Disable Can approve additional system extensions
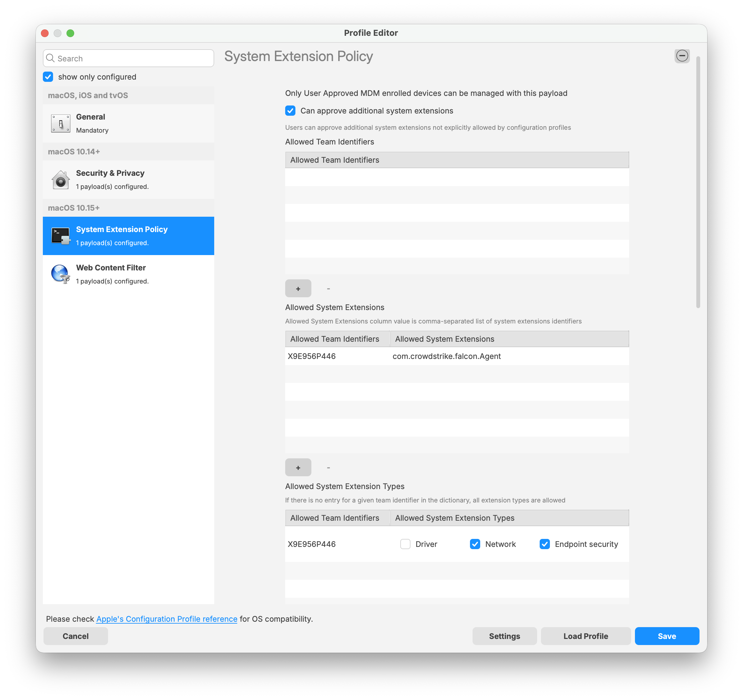The width and height of the screenshot is (743, 700). (290, 111)
